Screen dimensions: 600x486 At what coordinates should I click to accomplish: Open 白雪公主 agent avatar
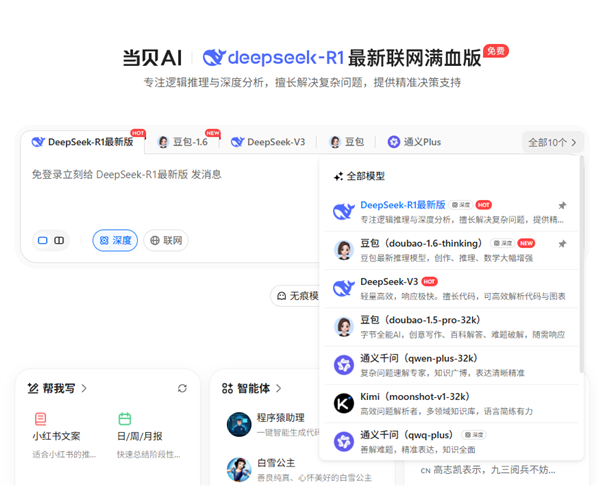[x=238, y=469]
